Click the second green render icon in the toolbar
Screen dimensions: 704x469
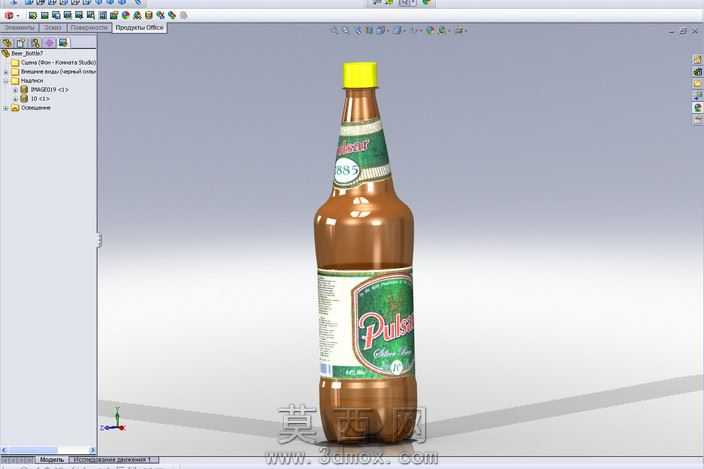[x=44, y=15]
